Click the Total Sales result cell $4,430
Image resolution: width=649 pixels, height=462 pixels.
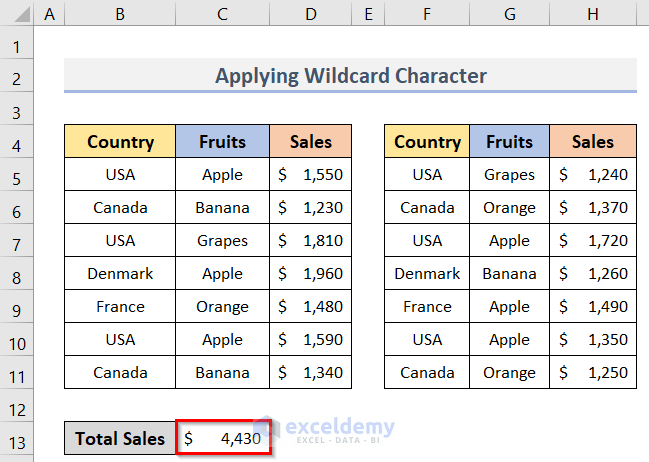pos(222,439)
